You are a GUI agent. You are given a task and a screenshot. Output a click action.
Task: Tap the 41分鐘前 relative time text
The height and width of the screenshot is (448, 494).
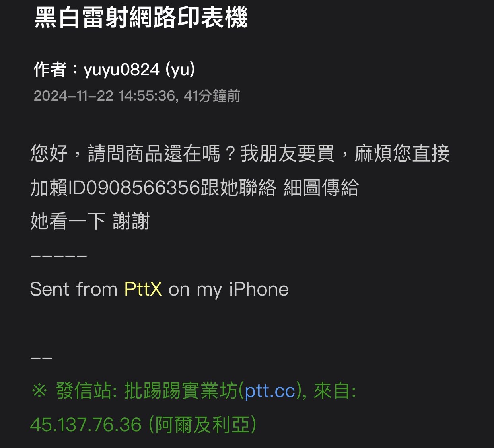click(x=212, y=96)
